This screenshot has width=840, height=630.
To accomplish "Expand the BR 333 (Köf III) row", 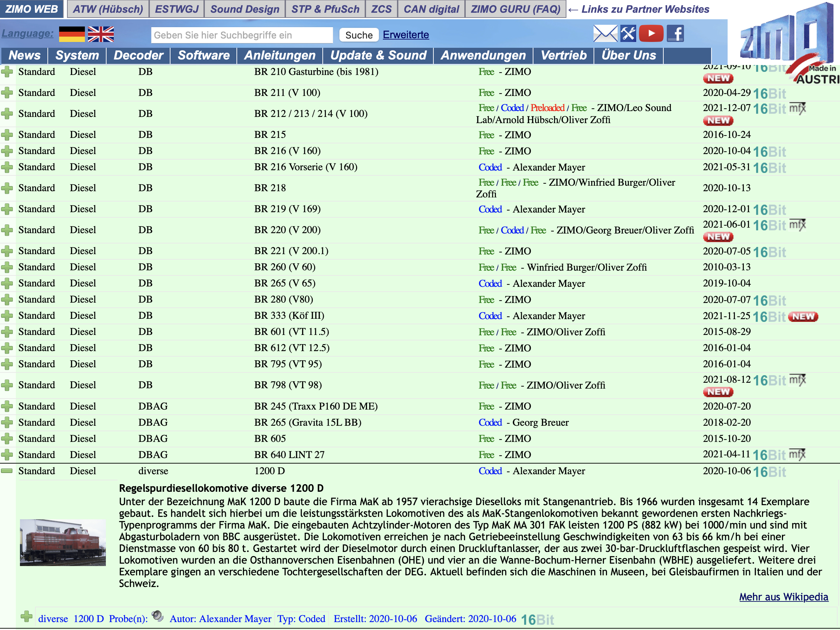I will coord(7,315).
